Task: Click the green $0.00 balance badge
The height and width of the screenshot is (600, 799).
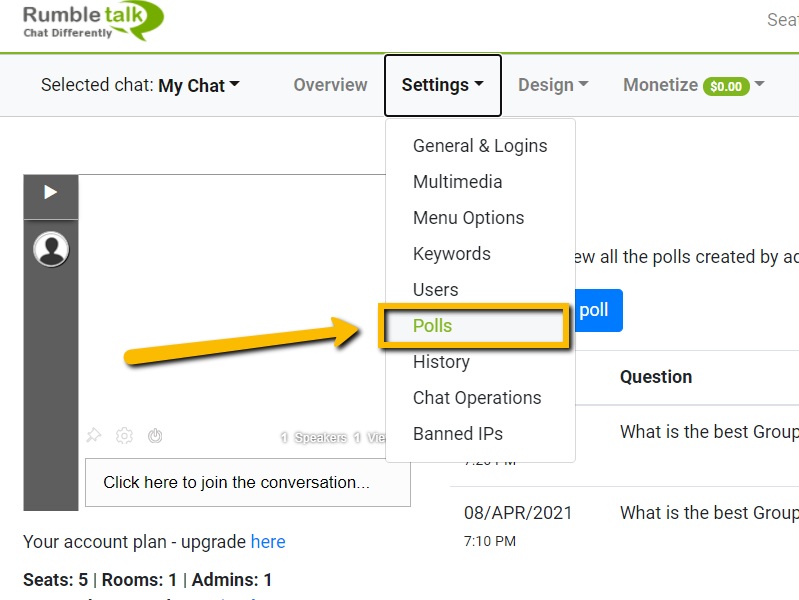Action: click(x=726, y=86)
